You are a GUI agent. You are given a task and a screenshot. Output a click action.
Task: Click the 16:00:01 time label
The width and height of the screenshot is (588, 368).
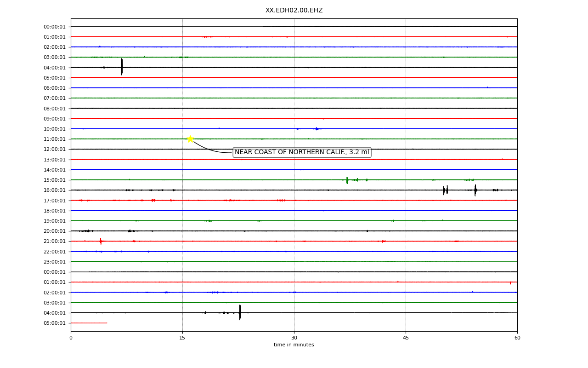tap(55, 190)
